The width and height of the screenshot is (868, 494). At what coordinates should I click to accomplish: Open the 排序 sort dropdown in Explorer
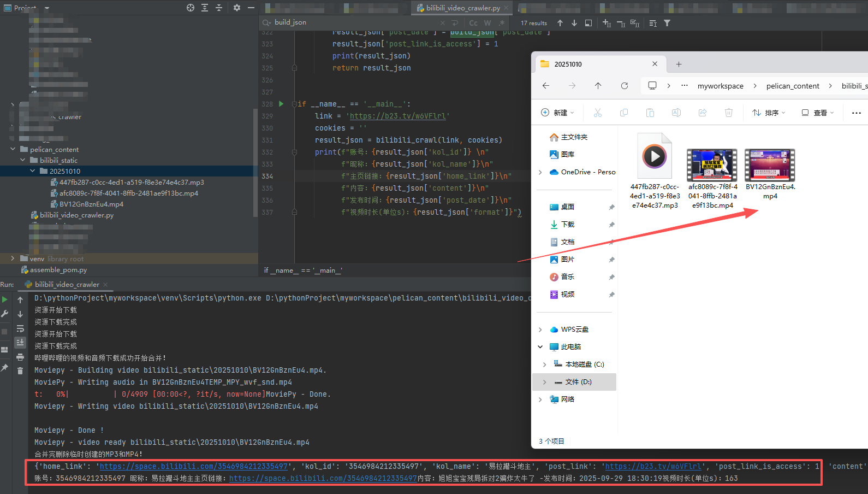tap(769, 113)
